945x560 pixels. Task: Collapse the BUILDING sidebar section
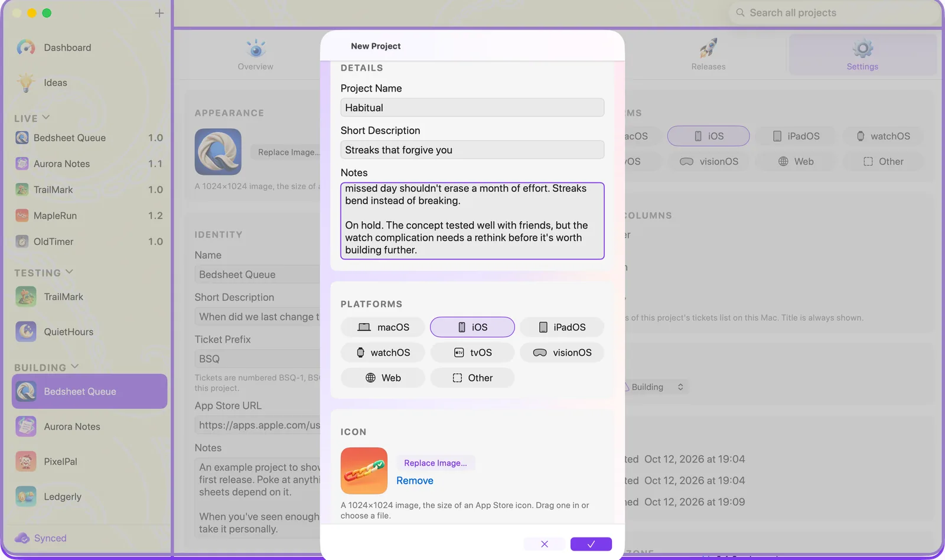pyautogui.click(x=75, y=366)
